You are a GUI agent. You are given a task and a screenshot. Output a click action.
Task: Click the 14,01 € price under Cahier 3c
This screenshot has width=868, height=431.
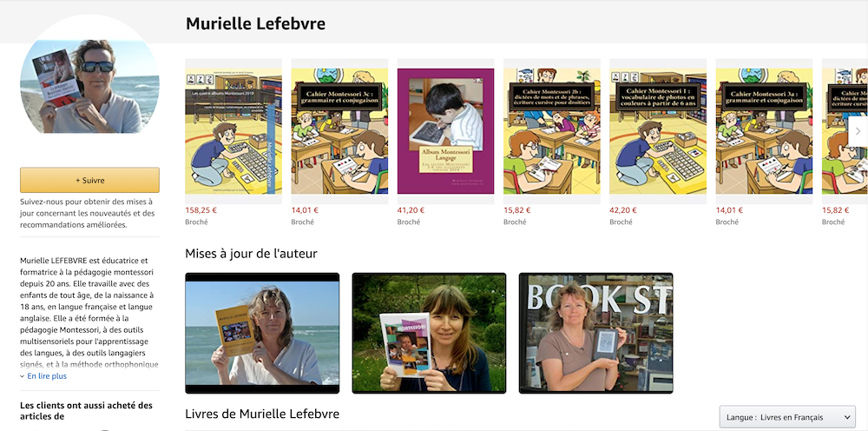pos(305,210)
